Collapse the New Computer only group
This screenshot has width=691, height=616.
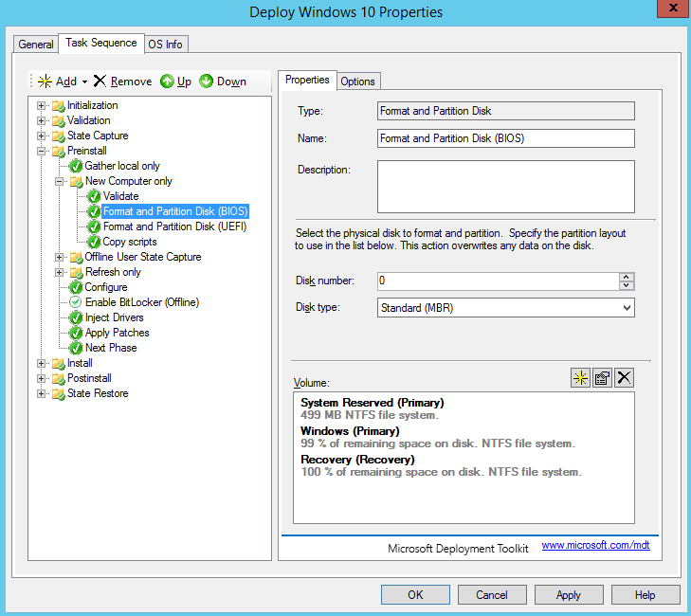coord(59,182)
